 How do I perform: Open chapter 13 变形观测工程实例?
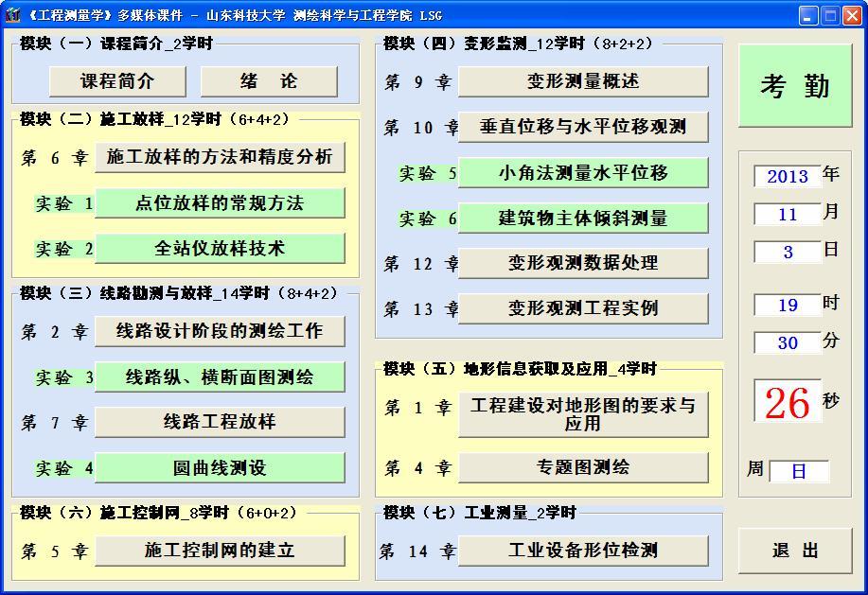pyautogui.click(x=584, y=307)
